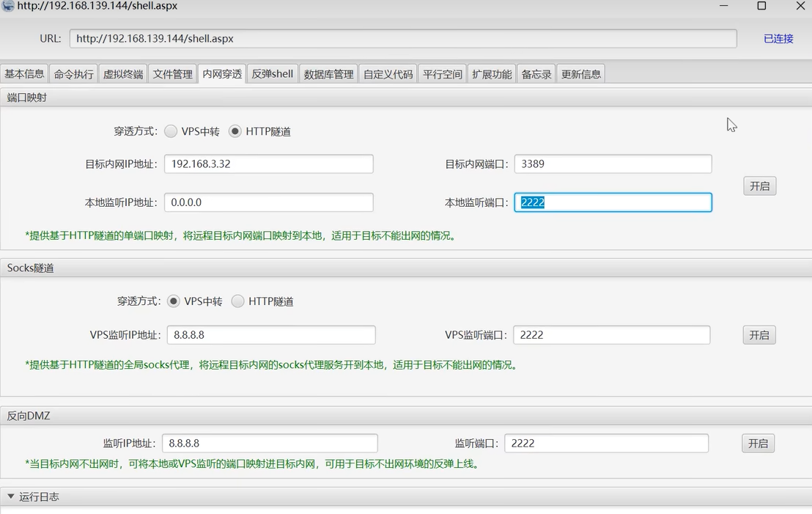812x514 pixels.
Task: Click the 目标内网IP地址 field
Action: click(x=269, y=164)
